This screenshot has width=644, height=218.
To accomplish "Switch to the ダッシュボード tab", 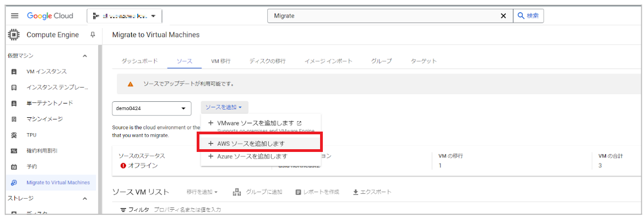I will tap(139, 61).
